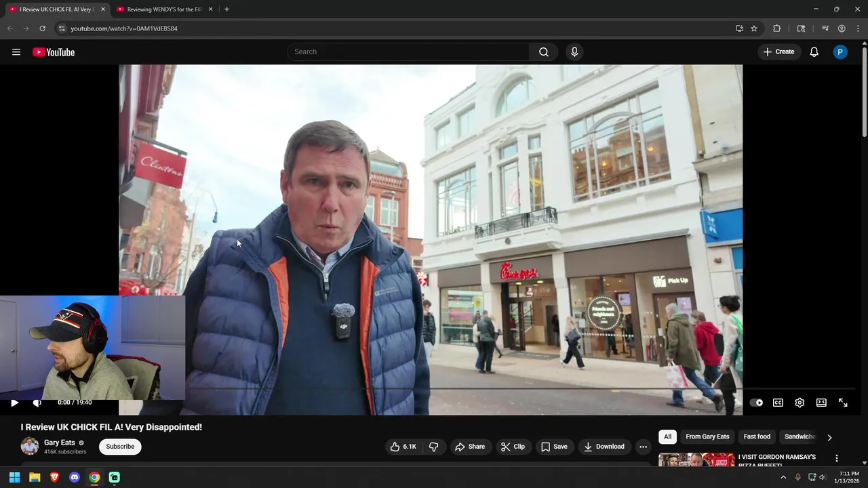Viewport: 868px width, 488px height.
Task: Create a Clip of the video
Action: click(513, 447)
